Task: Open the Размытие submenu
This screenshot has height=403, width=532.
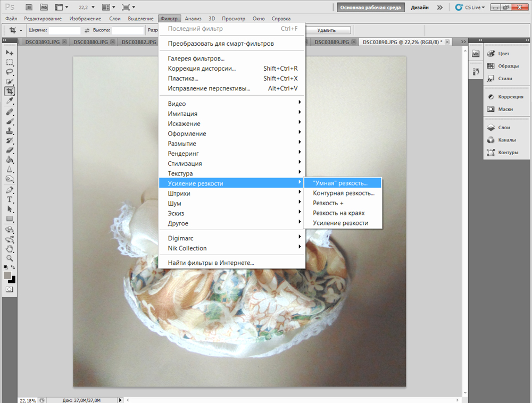Action: point(232,144)
